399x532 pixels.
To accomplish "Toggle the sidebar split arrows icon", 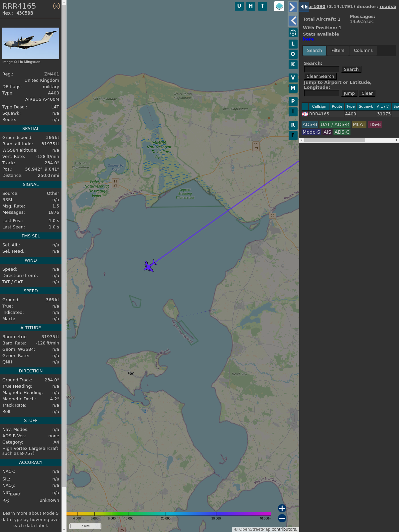I will (x=304, y=7).
